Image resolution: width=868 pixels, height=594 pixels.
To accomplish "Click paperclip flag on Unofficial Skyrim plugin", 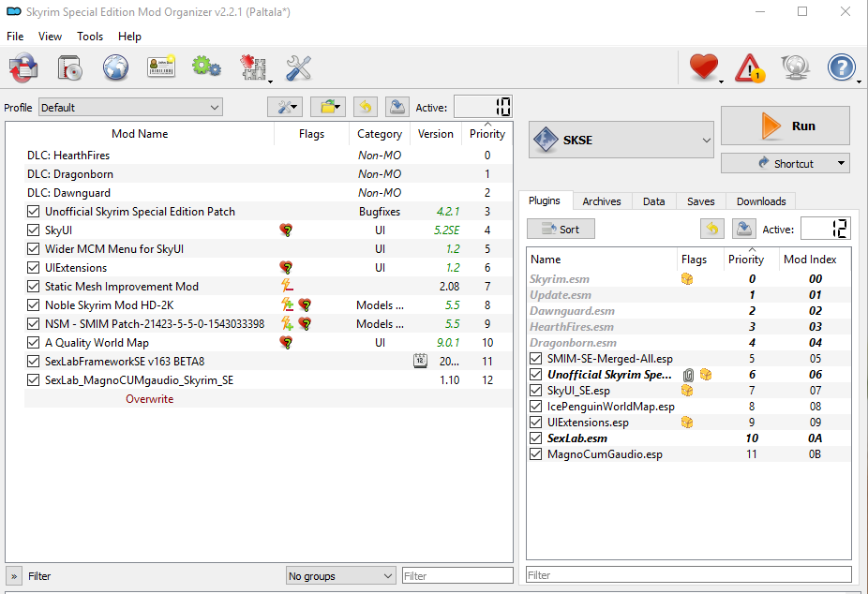I will coord(688,375).
